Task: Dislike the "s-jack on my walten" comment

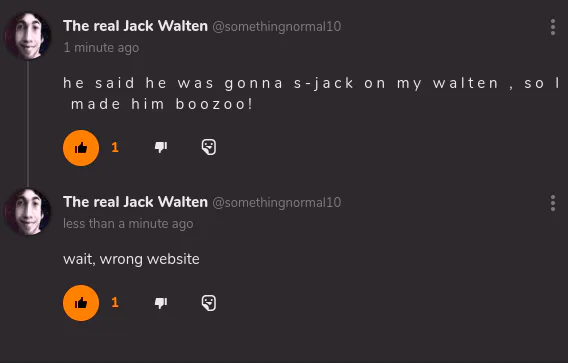Action: tap(161, 147)
